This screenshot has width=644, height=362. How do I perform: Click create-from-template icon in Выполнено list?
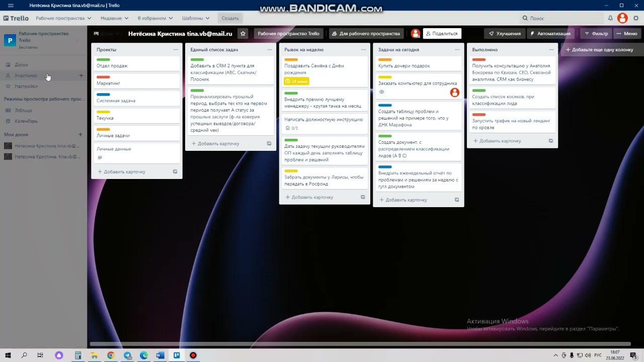(x=551, y=141)
